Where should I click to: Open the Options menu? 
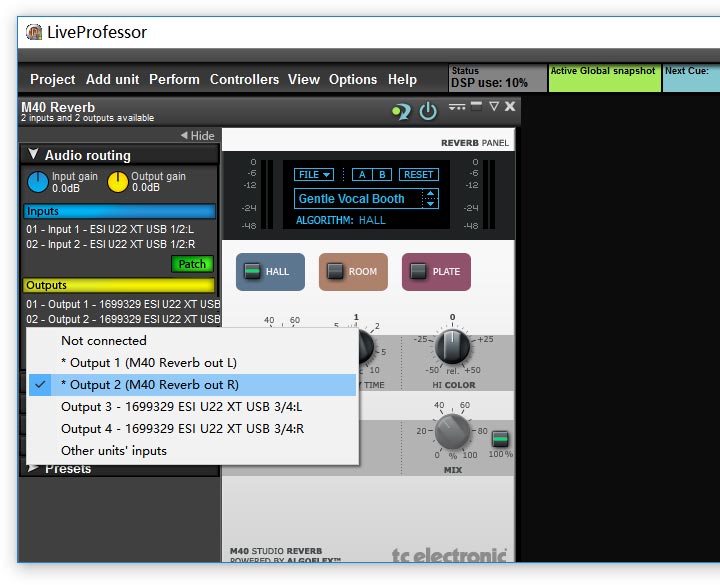353,79
